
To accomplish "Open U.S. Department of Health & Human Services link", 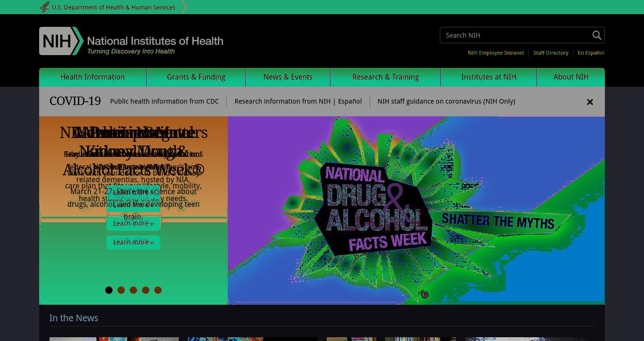I will point(114,7).
